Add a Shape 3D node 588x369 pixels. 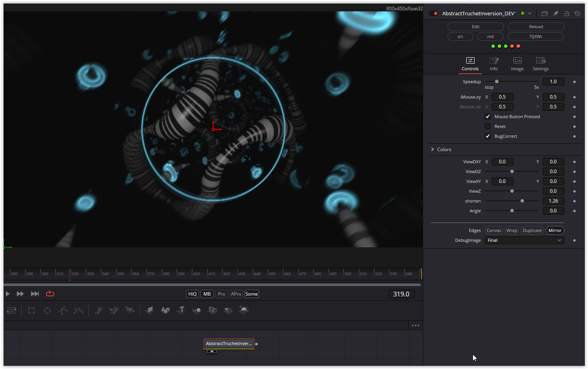coord(165,311)
